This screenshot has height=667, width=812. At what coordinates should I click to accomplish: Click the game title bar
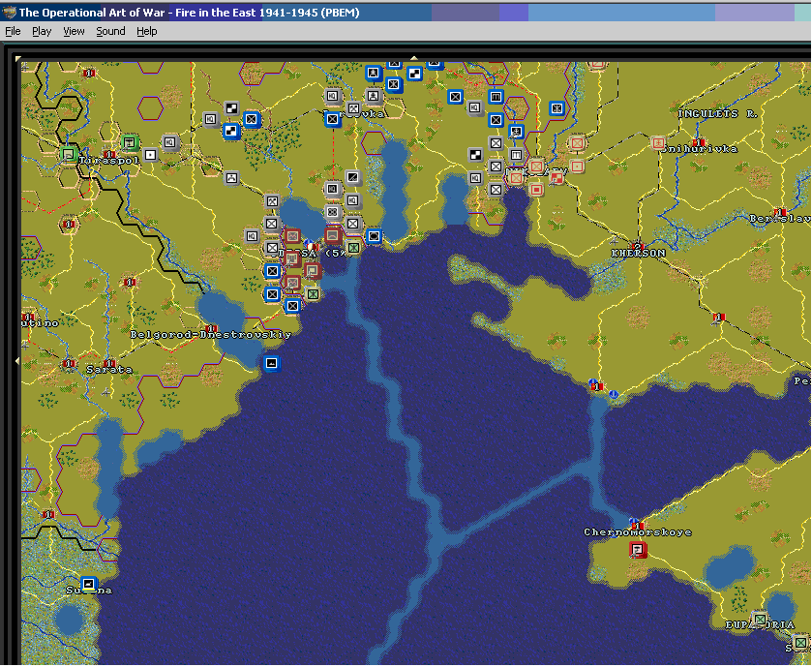[406, 13]
